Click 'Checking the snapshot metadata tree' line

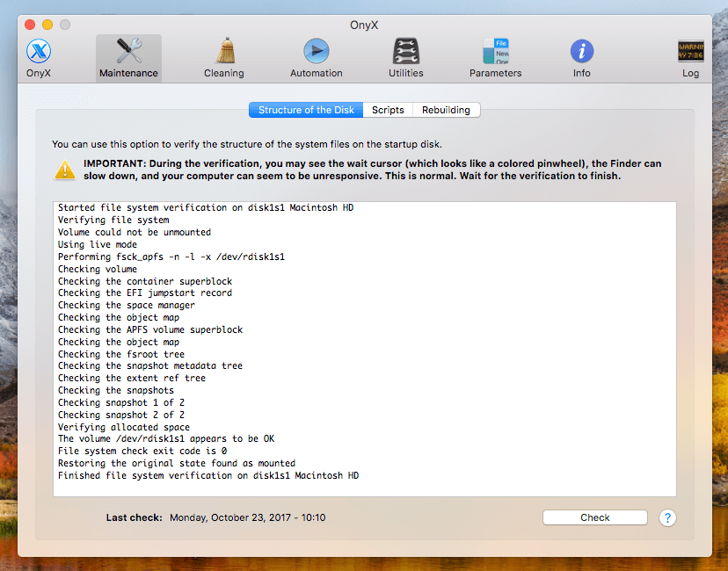pyautogui.click(x=150, y=366)
